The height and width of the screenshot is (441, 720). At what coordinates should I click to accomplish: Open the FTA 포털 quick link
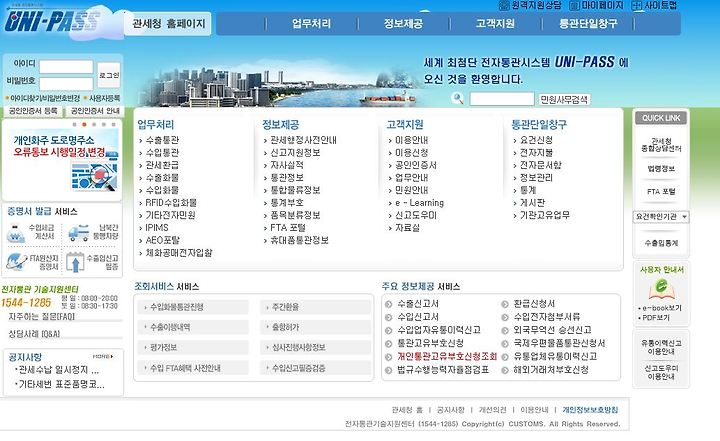pos(661,192)
